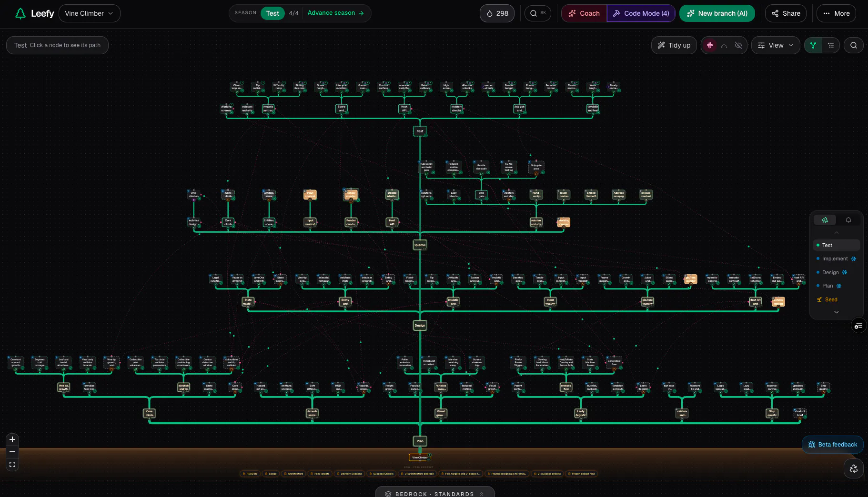Click the snowflake icon beside Implement

tap(854, 258)
